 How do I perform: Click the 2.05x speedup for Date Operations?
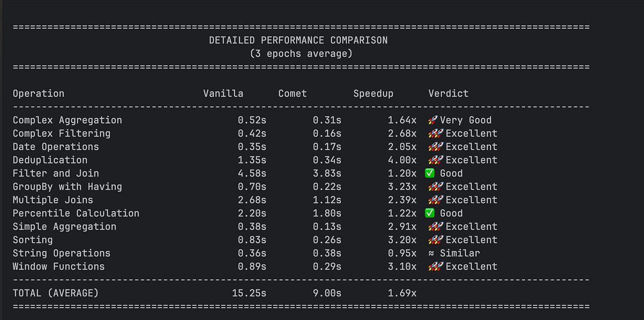(402, 147)
